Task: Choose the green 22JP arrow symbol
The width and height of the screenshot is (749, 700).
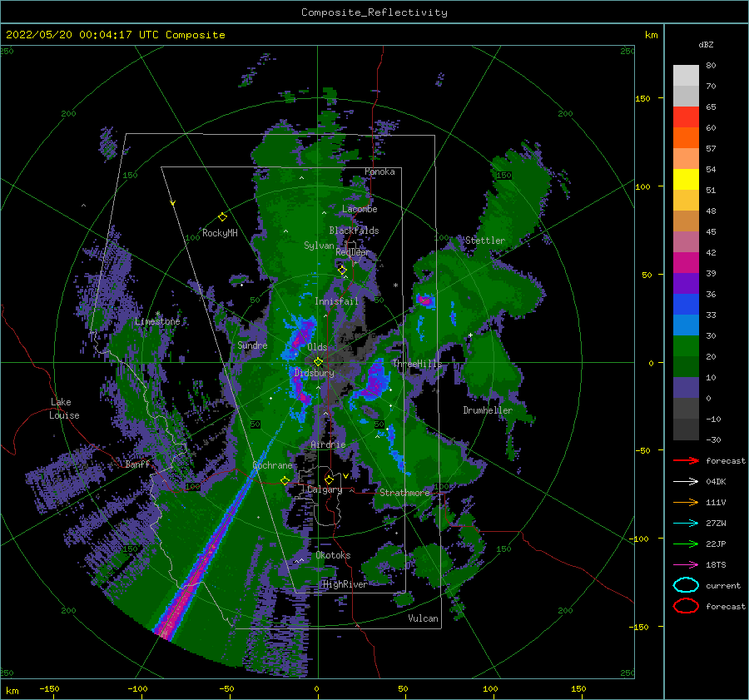Action: 686,544
